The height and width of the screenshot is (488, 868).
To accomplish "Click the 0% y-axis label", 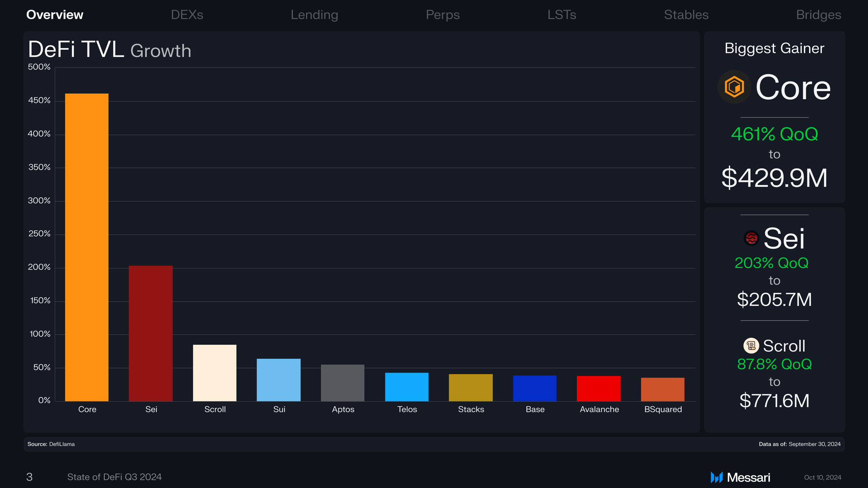I will (45, 401).
